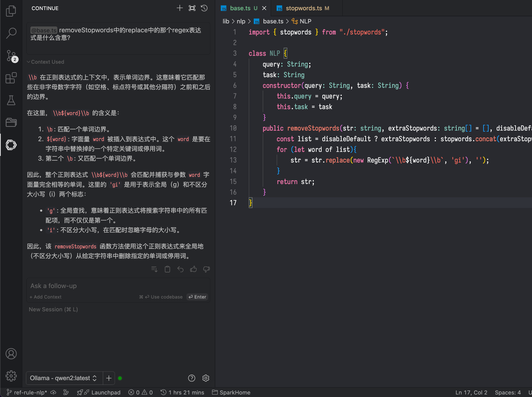The image size is (532, 397).
Task: Open the Extensions view
Action: [11, 78]
